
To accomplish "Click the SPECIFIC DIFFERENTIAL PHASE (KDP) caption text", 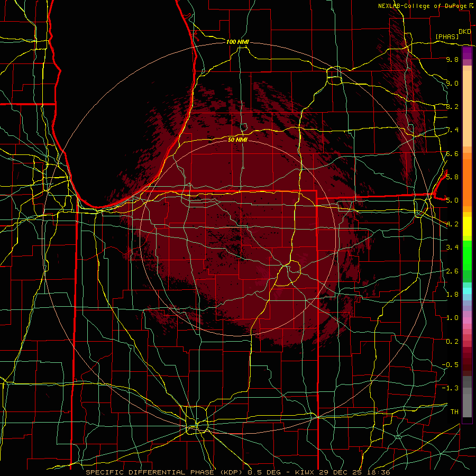I will 164,472.
